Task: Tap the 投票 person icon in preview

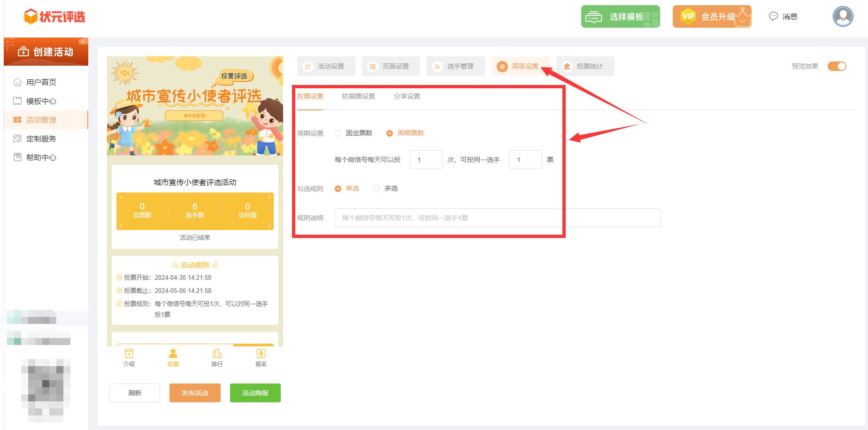Action: (x=173, y=354)
